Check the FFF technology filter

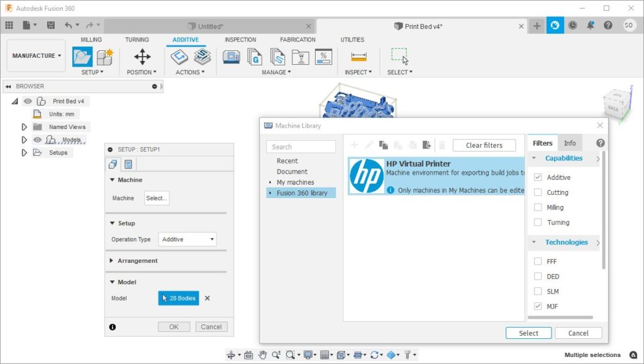tap(538, 262)
